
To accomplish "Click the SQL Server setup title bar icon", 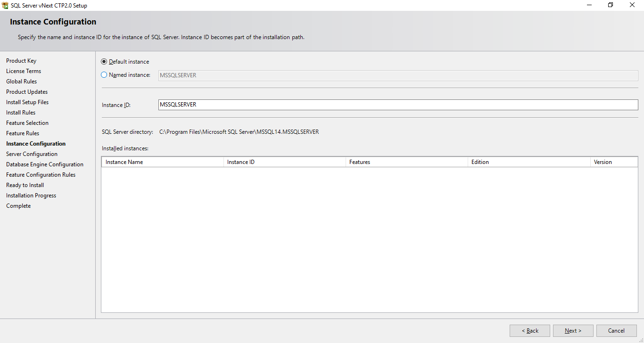I will (x=5, y=5).
